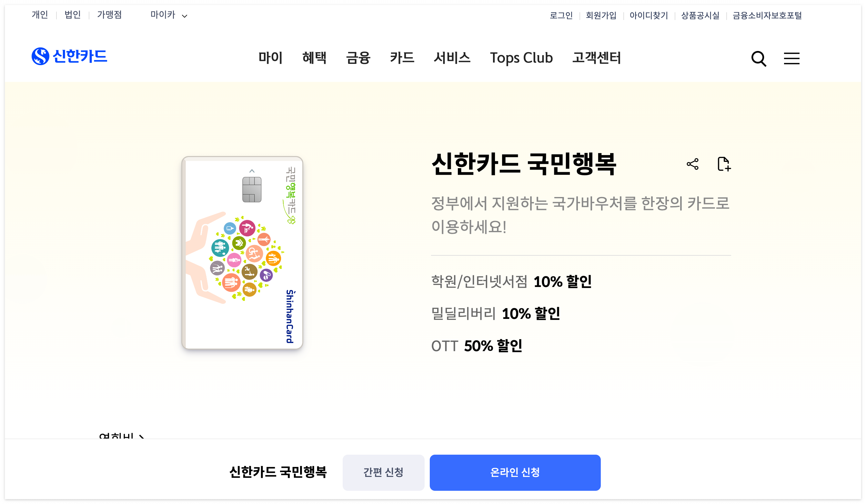Go to 고객센터
The height and width of the screenshot is (504, 866).
pyautogui.click(x=597, y=58)
